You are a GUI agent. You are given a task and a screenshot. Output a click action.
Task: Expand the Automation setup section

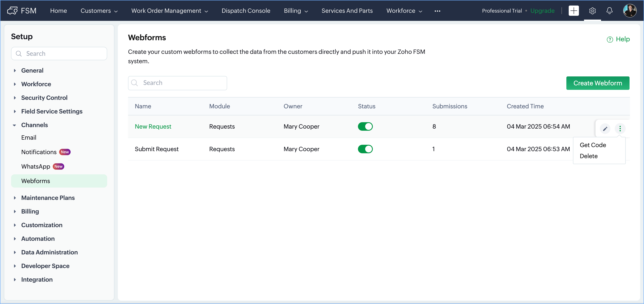click(x=38, y=238)
